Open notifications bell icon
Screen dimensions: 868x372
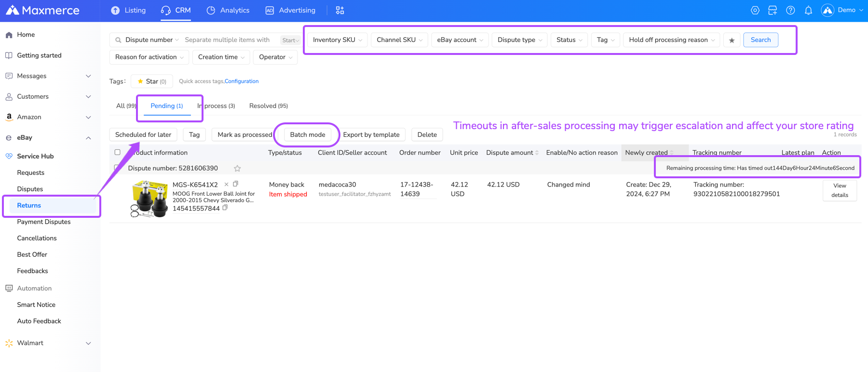[x=809, y=10]
